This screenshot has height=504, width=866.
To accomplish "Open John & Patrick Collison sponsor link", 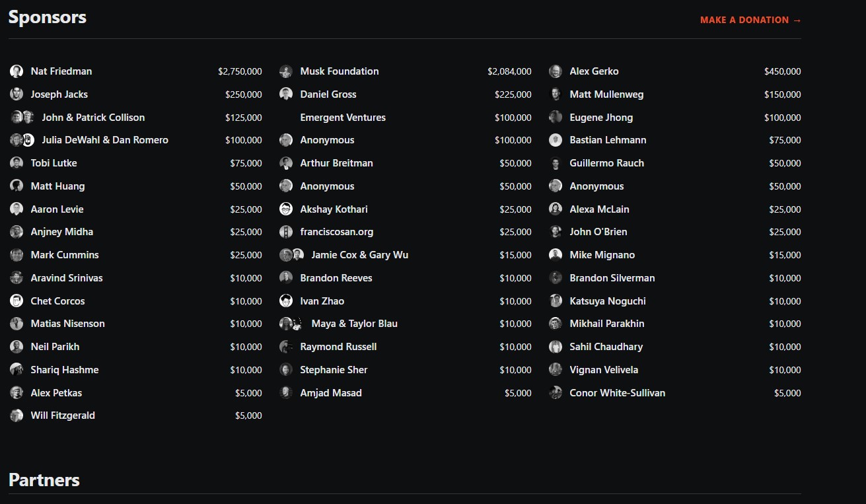I will coord(93,118).
